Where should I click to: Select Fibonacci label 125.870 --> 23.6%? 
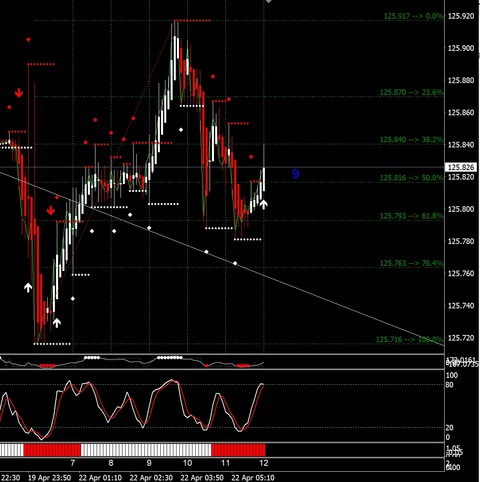[x=412, y=92]
